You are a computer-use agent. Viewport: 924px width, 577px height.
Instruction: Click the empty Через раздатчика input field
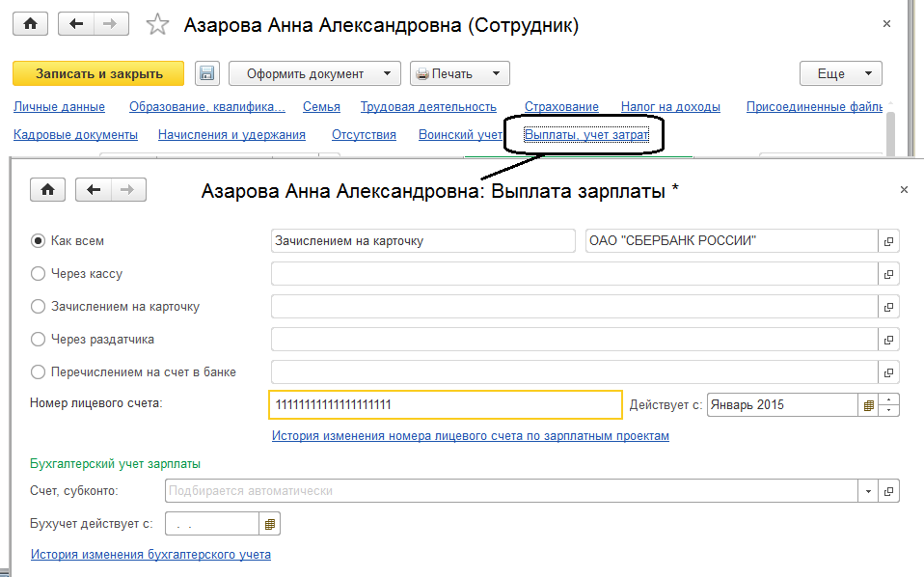tap(575, 340)
